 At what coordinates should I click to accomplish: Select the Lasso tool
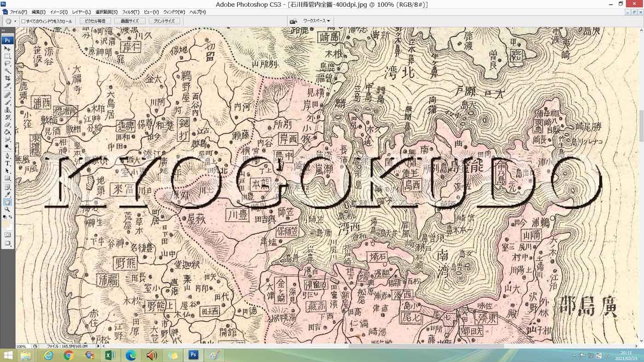(7, 64)
